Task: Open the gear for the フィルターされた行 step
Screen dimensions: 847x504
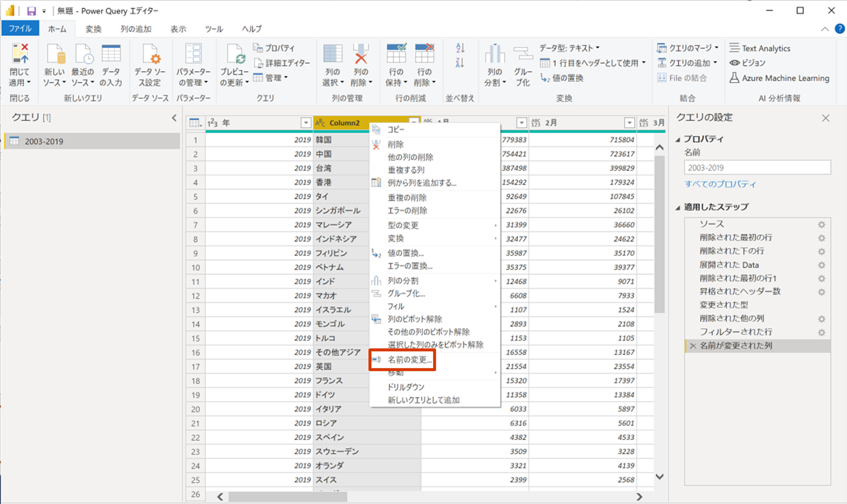Action: pos(821,332)
